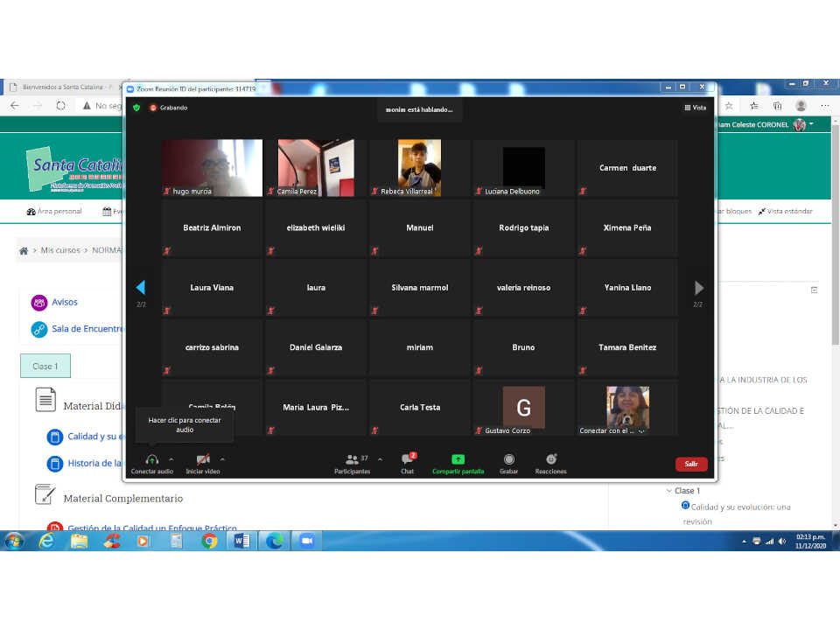
Task: Open Internet Explorer from the taskbar
Action: (47, 541)
